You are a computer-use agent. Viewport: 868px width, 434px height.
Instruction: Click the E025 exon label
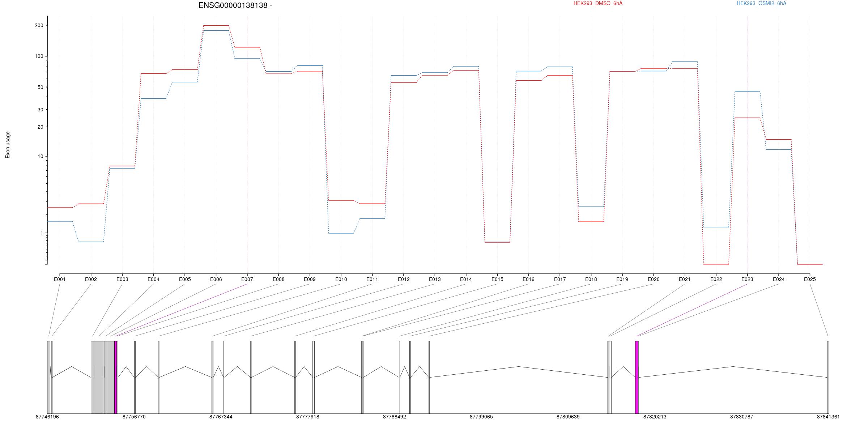(x=810, y=279)
